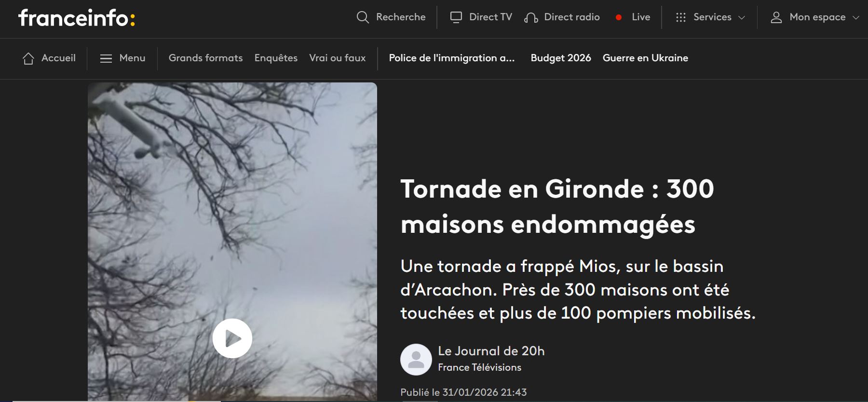Screen dimensions: 868x402
Task: Play the tornado video
Action: [x=232, y=338]
